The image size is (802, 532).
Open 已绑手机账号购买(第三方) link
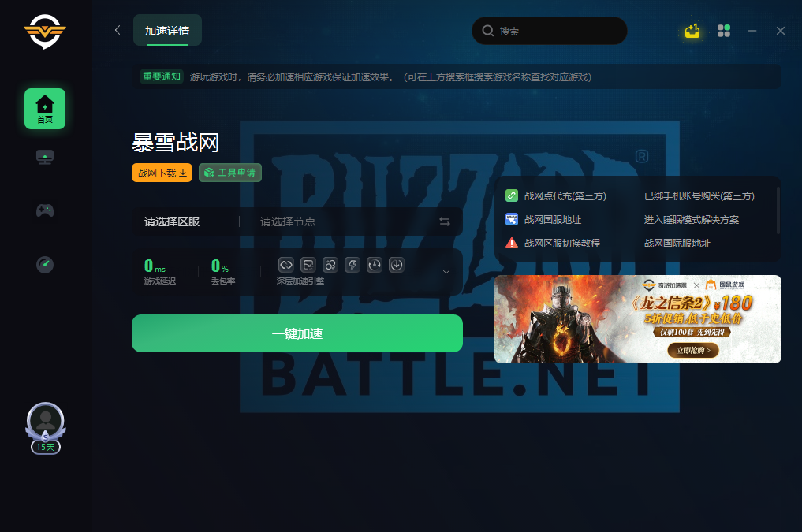(x=699, y=195)
